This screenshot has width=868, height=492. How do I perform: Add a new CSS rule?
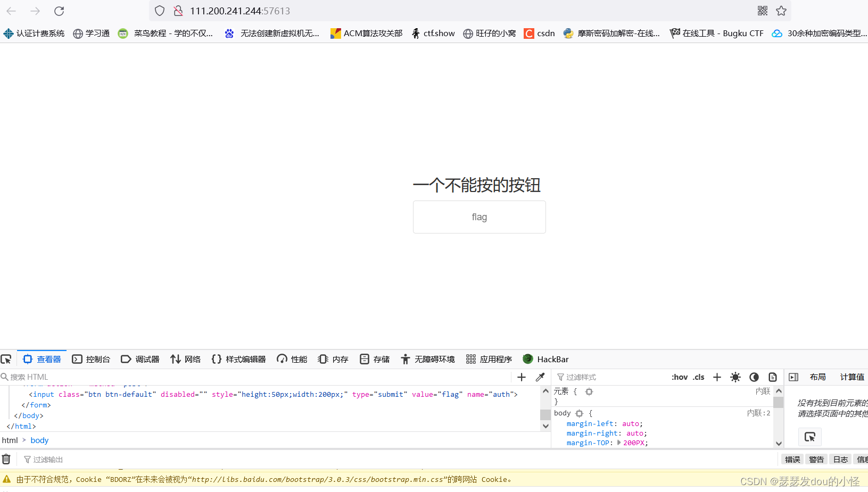point(717,377)
